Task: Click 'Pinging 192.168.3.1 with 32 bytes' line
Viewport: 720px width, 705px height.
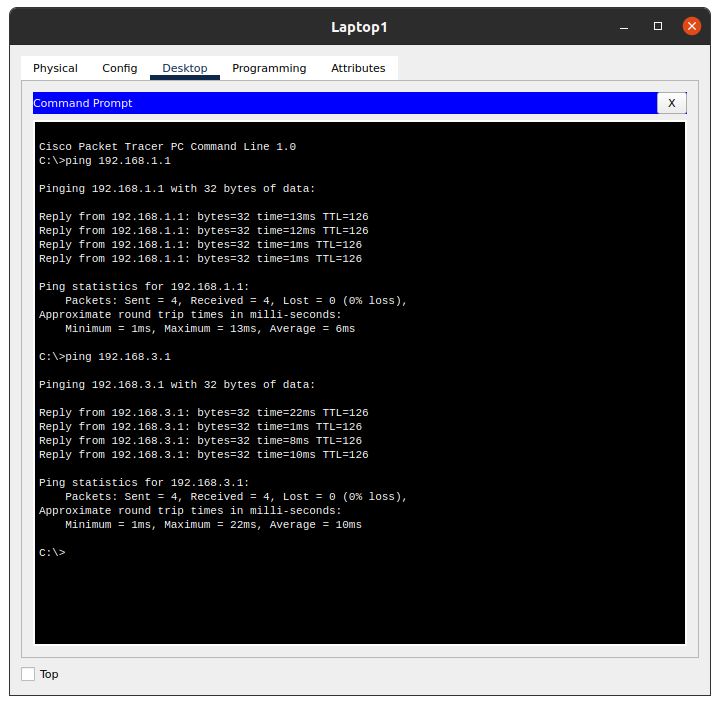Action: [x=177, y=385]
